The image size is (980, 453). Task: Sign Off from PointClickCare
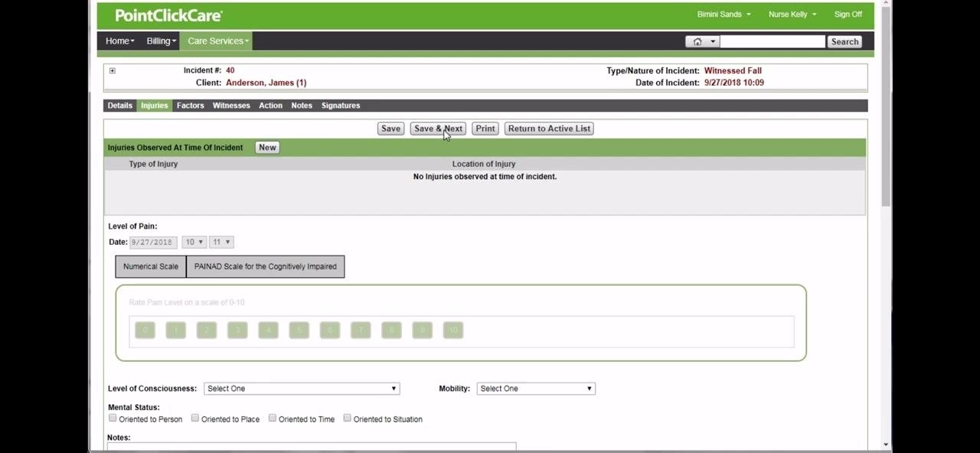click(848, 15)
